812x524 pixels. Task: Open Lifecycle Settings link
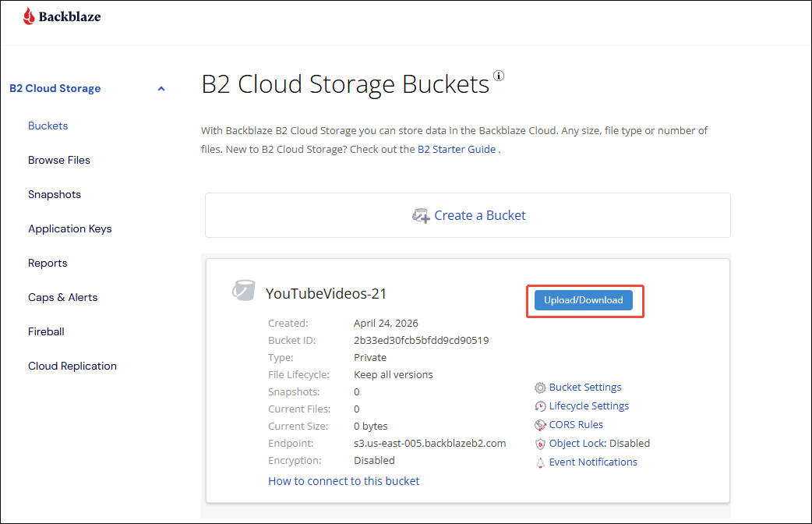click(x=589, y=405)
